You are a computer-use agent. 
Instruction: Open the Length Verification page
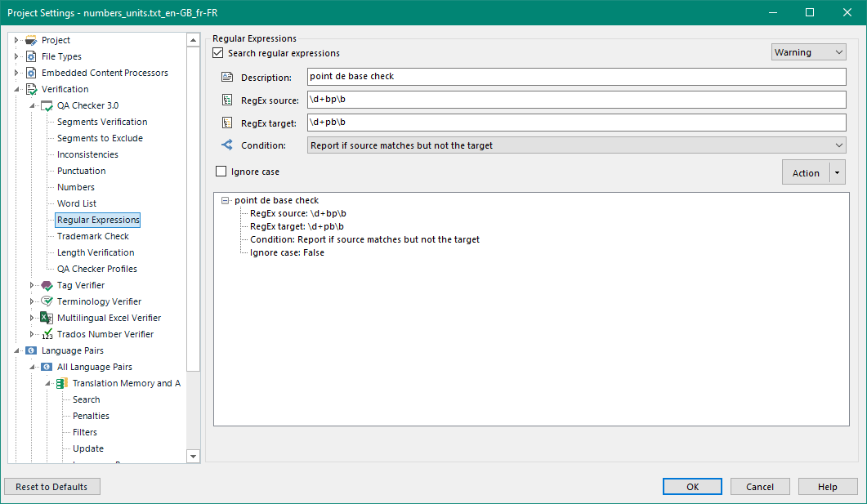96,252
